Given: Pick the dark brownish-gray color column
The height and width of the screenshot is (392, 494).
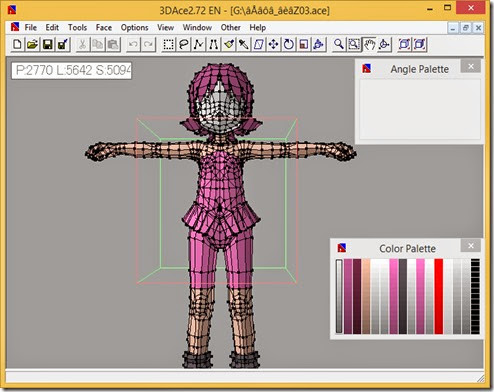Looking at the screenshot, I should (x=403, y=296).
